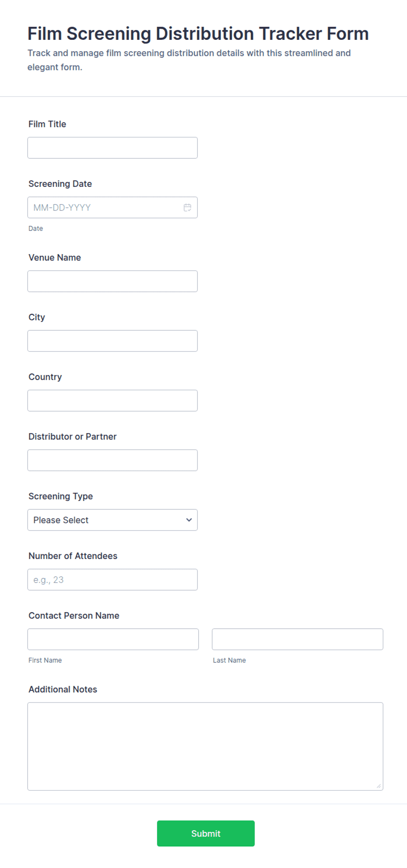
Task: Focus the First Name input
Action: [x=113, y=639]
